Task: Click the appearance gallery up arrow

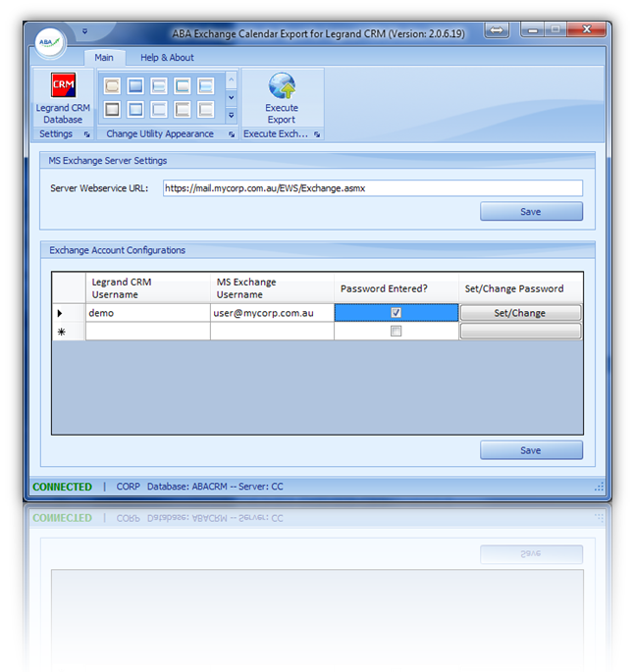Action: (x=231, y=79)
